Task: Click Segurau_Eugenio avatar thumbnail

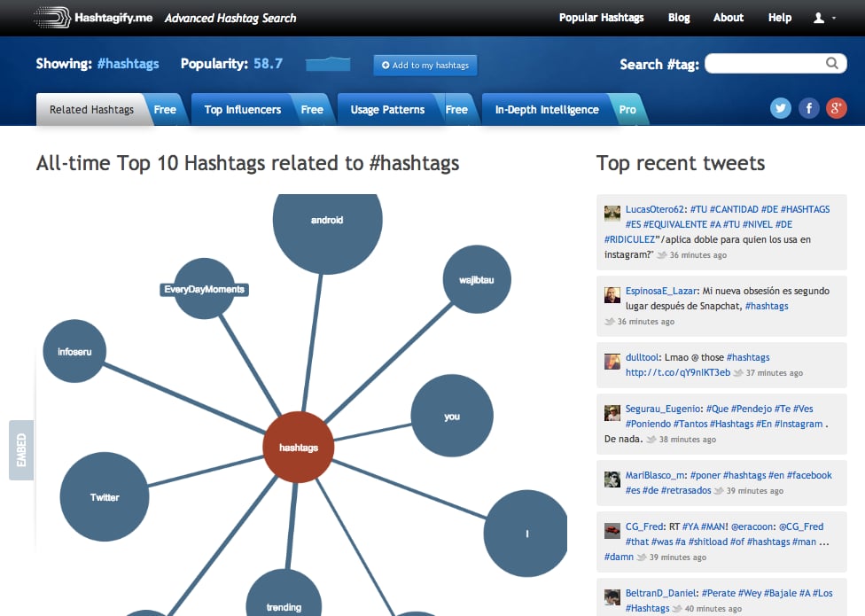Action: (x=612, y=412)
